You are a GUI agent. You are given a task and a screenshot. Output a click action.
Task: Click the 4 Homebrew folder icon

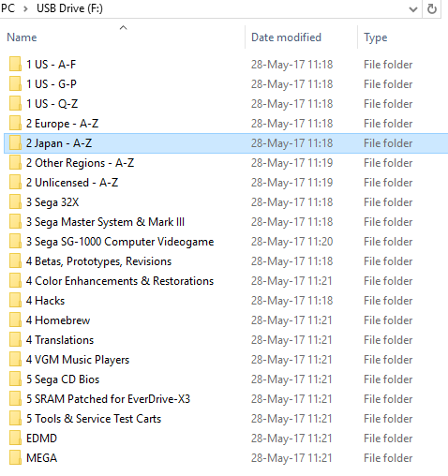coord(15,320)
